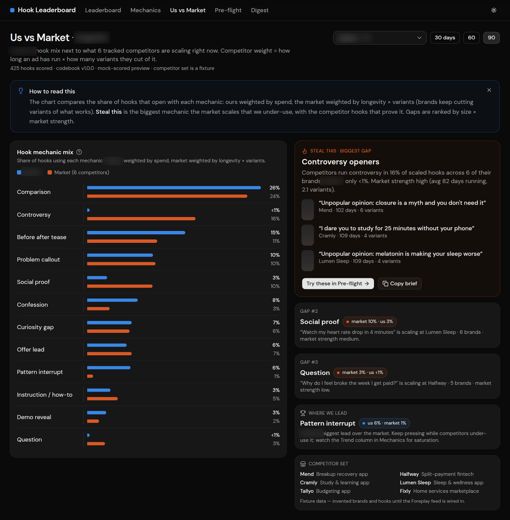
Task: Click the Competitor Set icon
Action: pos(303,464)
